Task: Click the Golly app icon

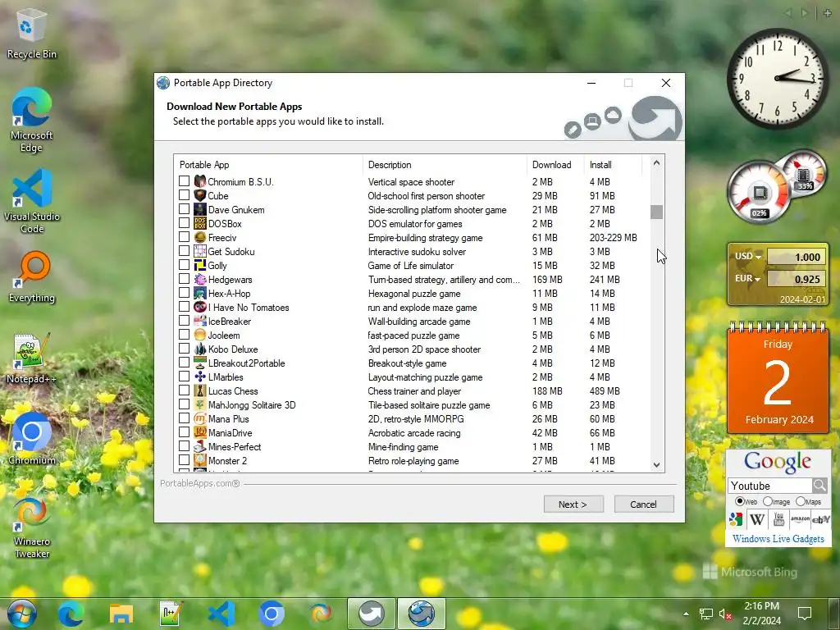Action: click(200, 265)
